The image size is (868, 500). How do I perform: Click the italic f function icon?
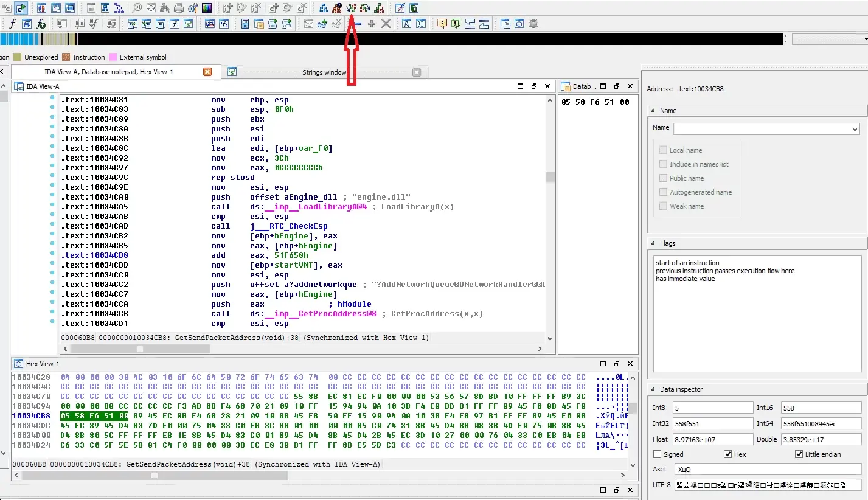(x=12, y=24)
